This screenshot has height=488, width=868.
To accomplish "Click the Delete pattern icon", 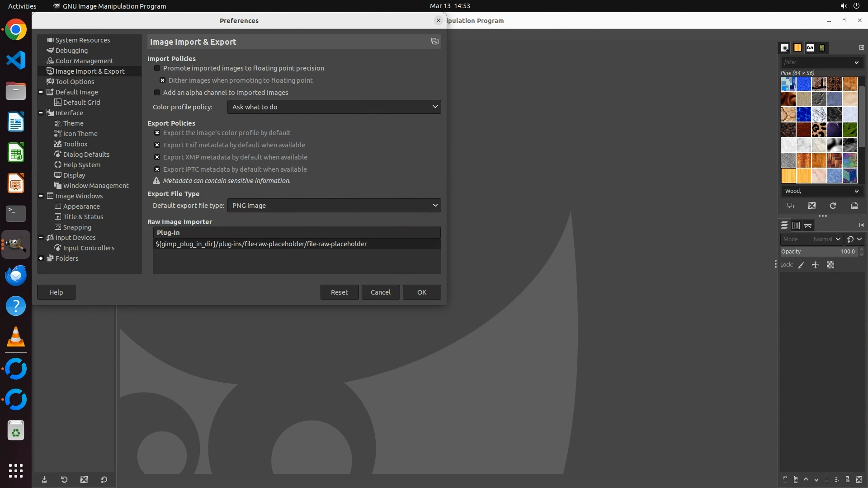I will point(812,206).
